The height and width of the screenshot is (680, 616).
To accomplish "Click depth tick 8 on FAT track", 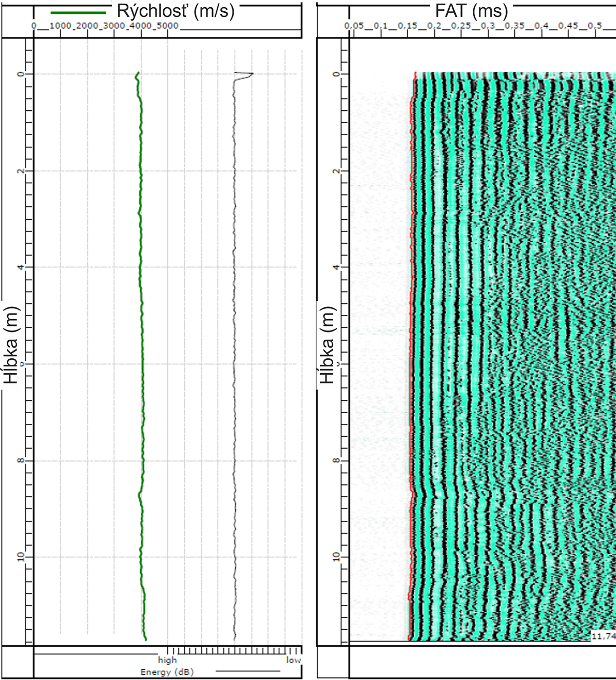I will point(337,461).
